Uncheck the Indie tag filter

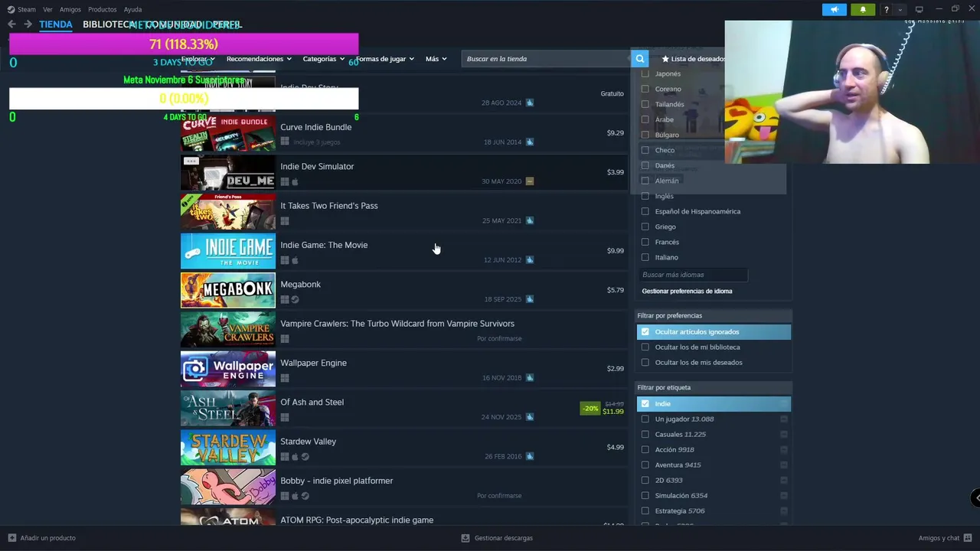[x=645, y=403]
